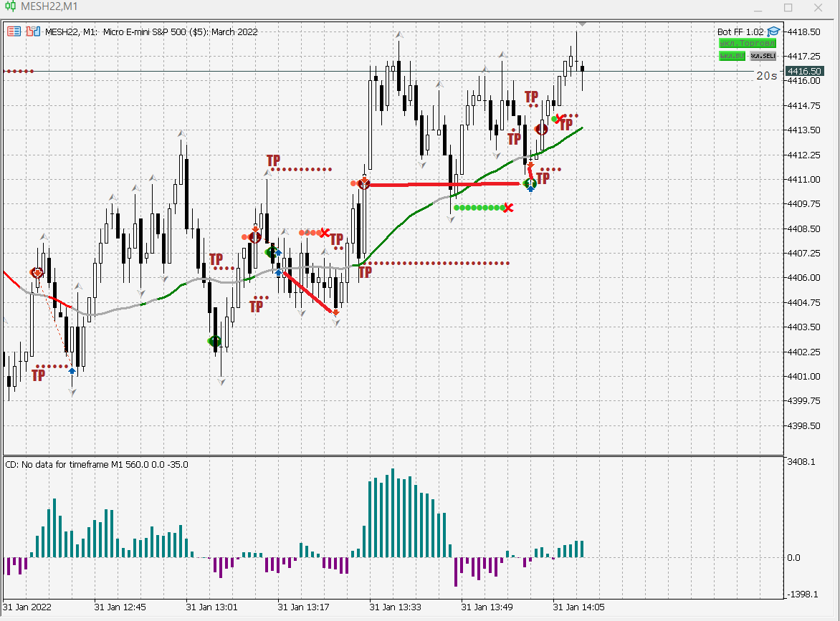Click the blue buy arrow near 4401.25
The height and width of the screenshot is (621, 840).
pos(72,370)
